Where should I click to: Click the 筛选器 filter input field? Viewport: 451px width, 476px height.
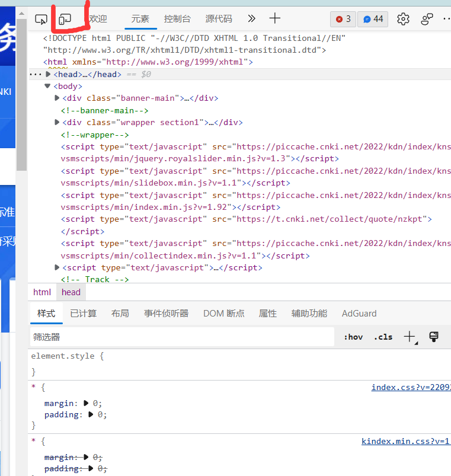[182, 337]
